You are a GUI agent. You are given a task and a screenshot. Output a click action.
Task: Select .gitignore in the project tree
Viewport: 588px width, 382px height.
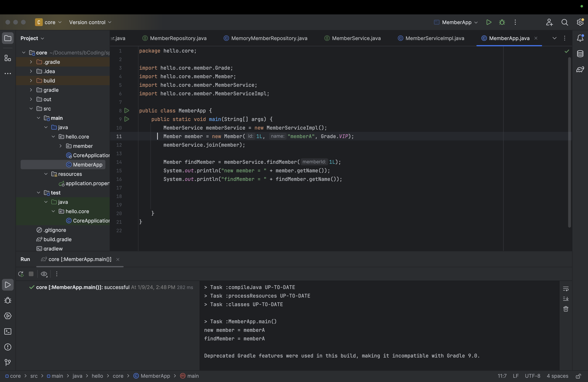tap(51, 230)
